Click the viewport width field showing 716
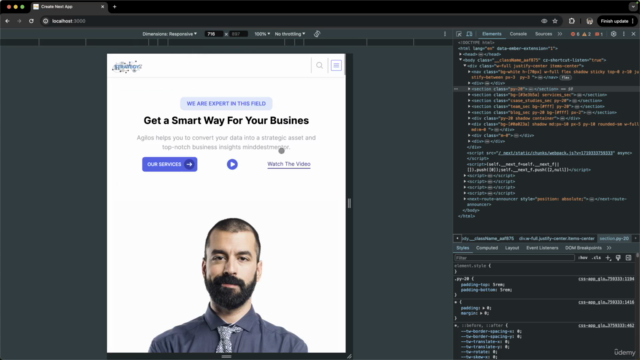640x360 pixels. (x=213, y=34)
